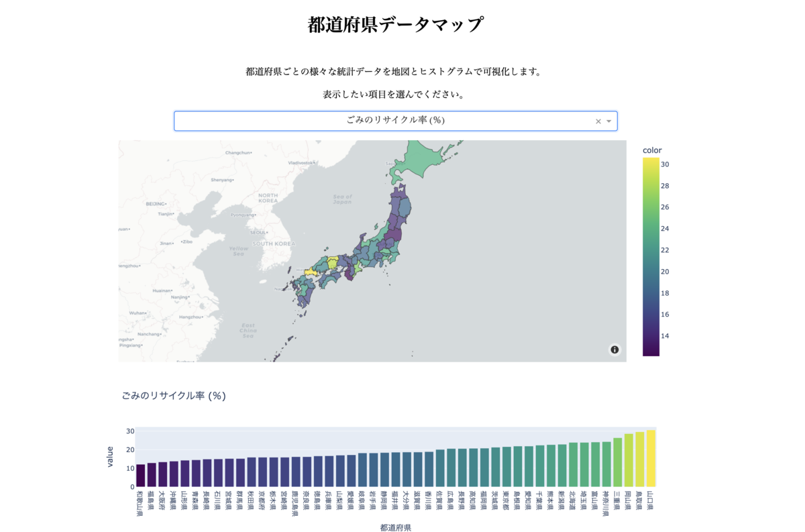The height and width of the screenshot is (532, 805).
Task: Click the value y-axis title
Action: point(110,457)
